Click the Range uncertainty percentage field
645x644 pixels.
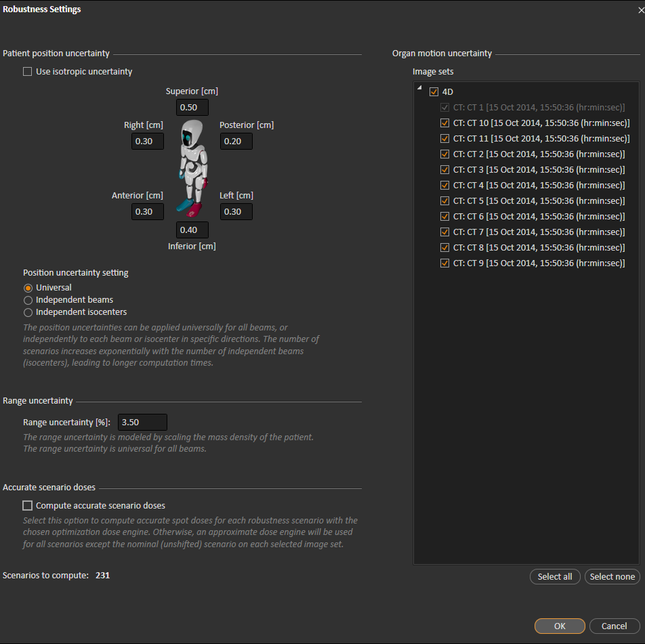coord(142,423)
